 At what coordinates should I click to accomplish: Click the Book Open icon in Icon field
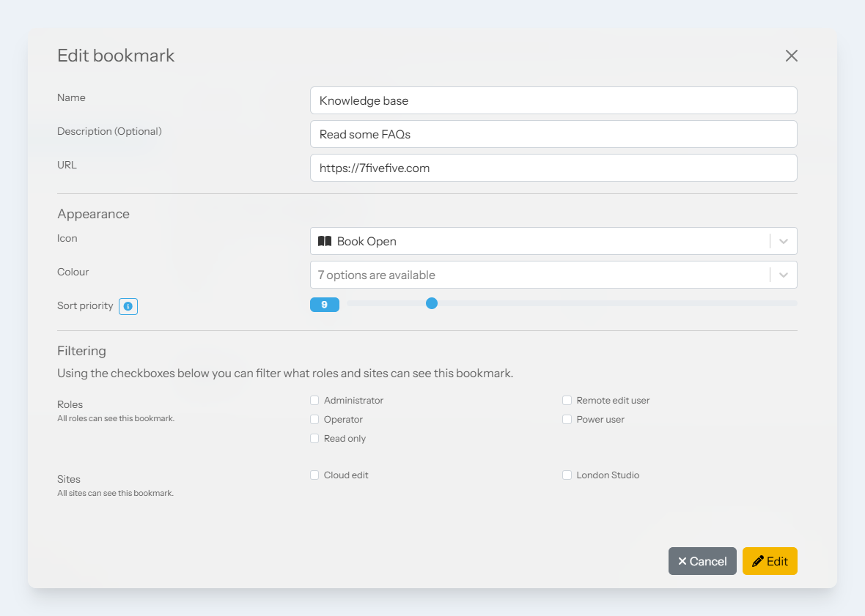[x=325, y=241]
